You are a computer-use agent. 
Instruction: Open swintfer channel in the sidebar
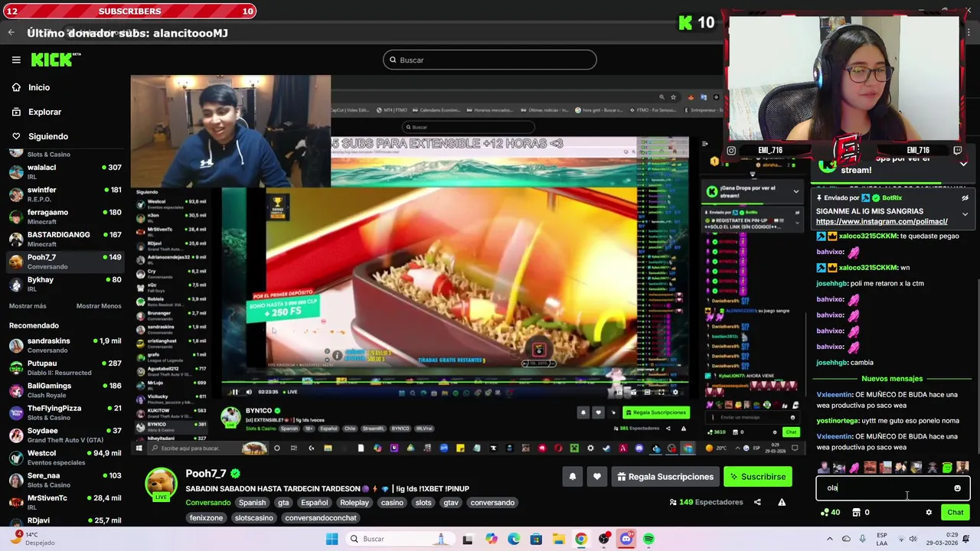[x=65, y=194]
